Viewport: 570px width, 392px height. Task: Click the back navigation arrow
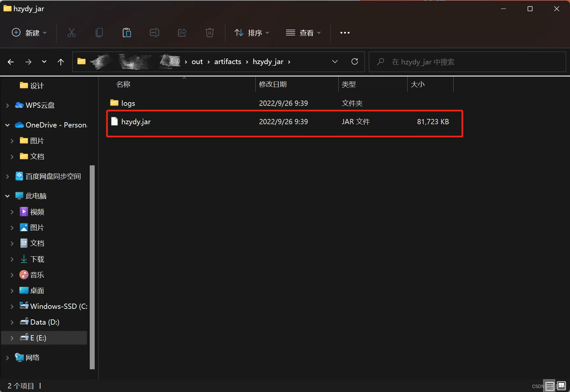tap(11, 62)
